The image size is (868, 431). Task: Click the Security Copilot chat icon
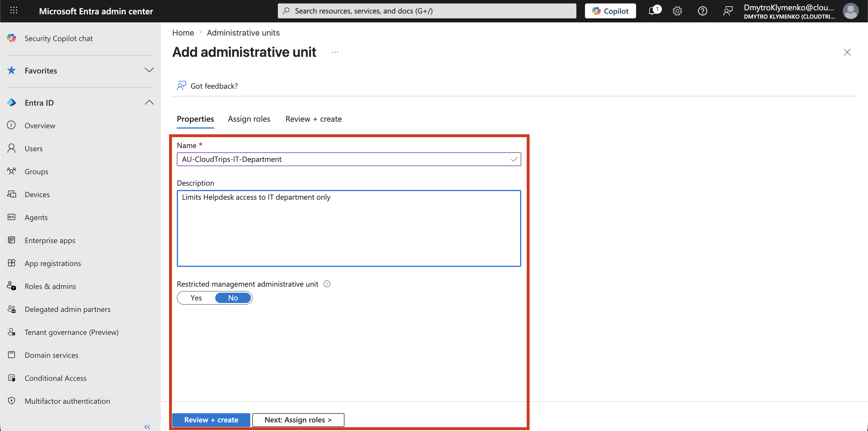pos(11,38)
